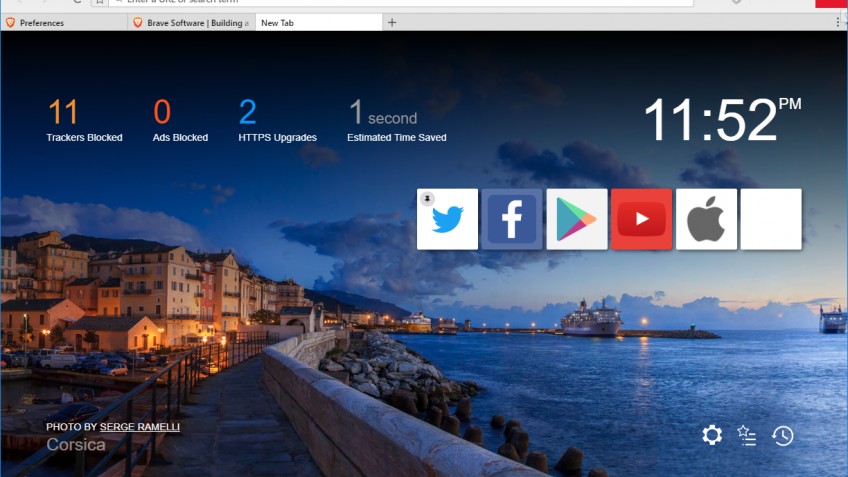This screenshot has width=848, height=477.
Task: Switch to the Preferences tab
Action: (x=64, y=23)
